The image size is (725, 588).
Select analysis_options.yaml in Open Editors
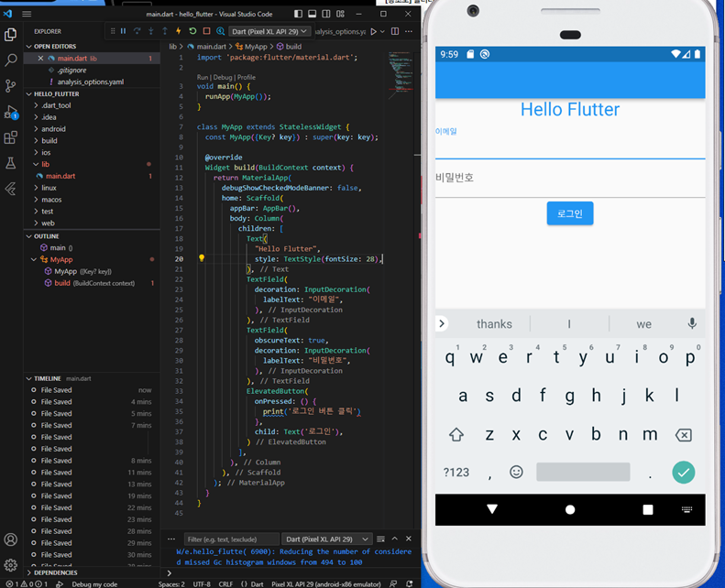pos(92,82)
